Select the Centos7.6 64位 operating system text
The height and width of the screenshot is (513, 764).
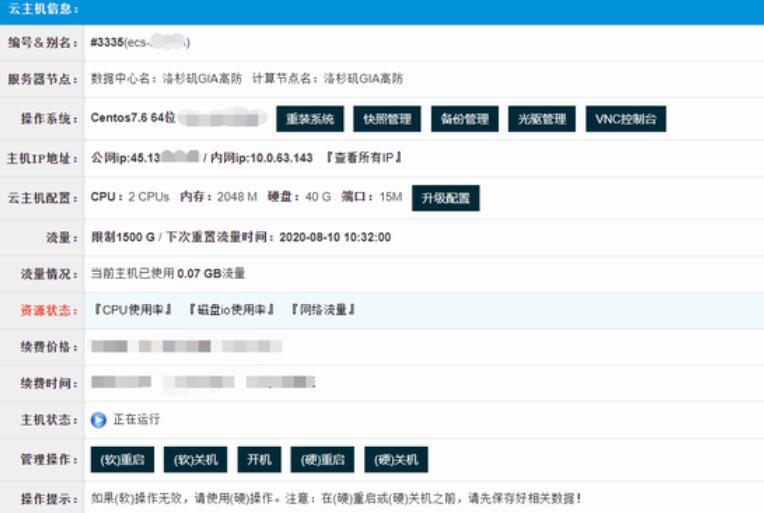click(133, 118)
